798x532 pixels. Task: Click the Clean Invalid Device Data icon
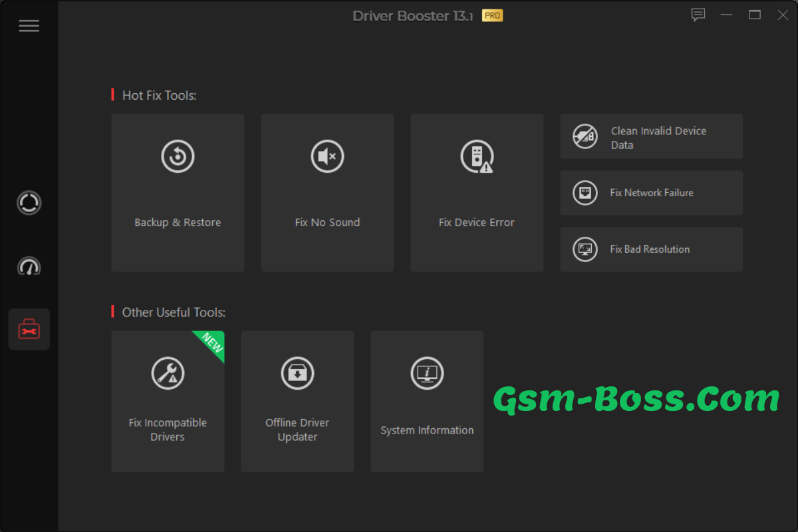585,136
